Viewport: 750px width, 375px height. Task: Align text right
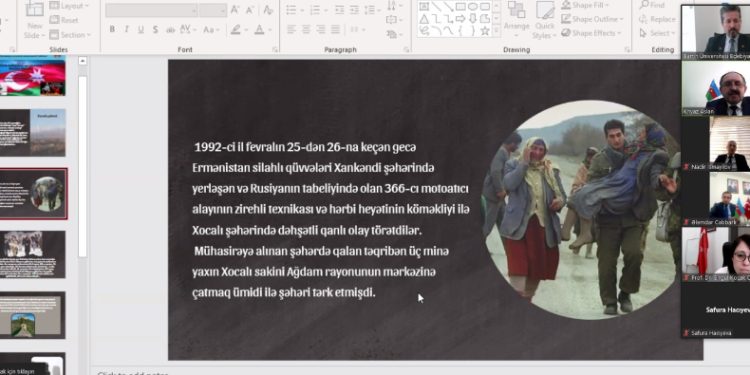coord(321,30)
